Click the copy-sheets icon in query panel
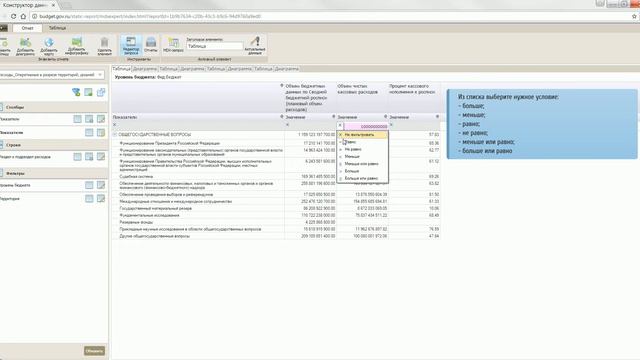 (101, 92)
